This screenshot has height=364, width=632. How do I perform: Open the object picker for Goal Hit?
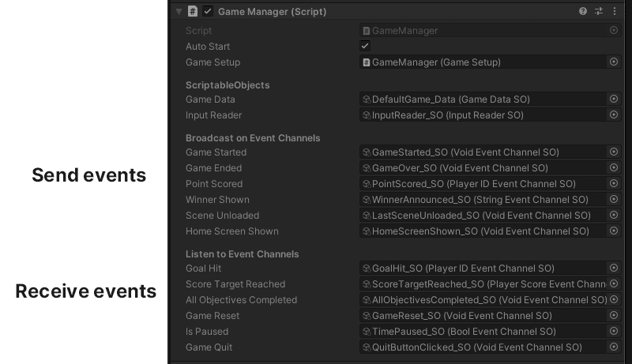pyautogui.click(x=614, y=268)
